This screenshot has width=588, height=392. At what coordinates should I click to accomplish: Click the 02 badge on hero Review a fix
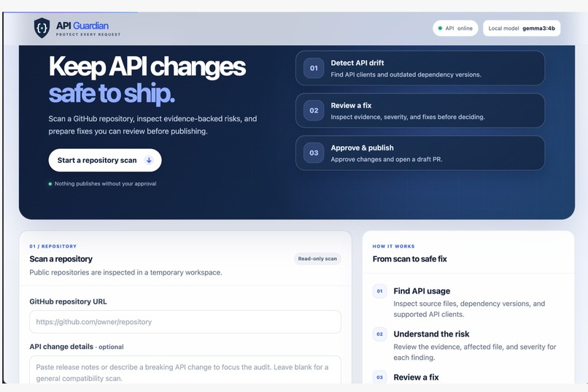point(314,111)
